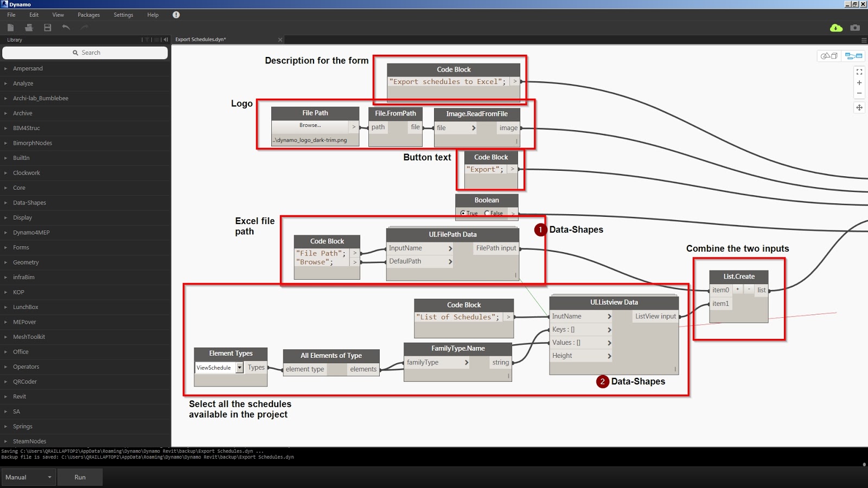Click the Undo arrow icon

point(66,28)
